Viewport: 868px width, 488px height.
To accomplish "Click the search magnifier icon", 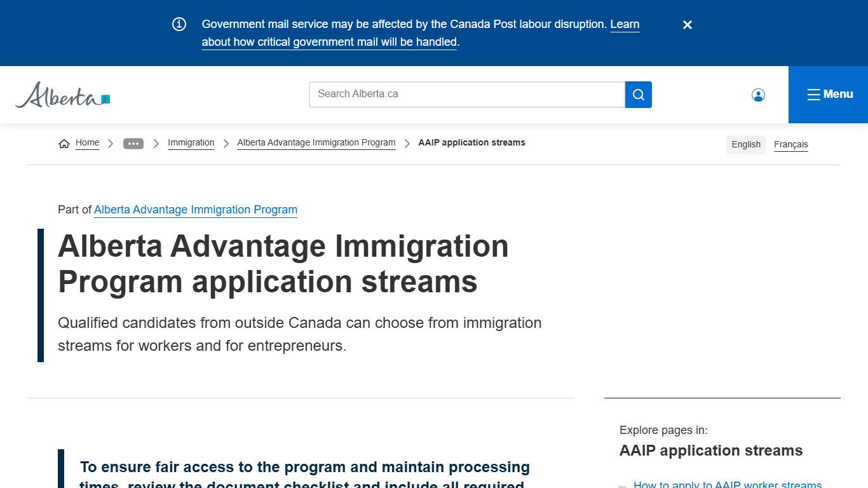I will point(638,94).
